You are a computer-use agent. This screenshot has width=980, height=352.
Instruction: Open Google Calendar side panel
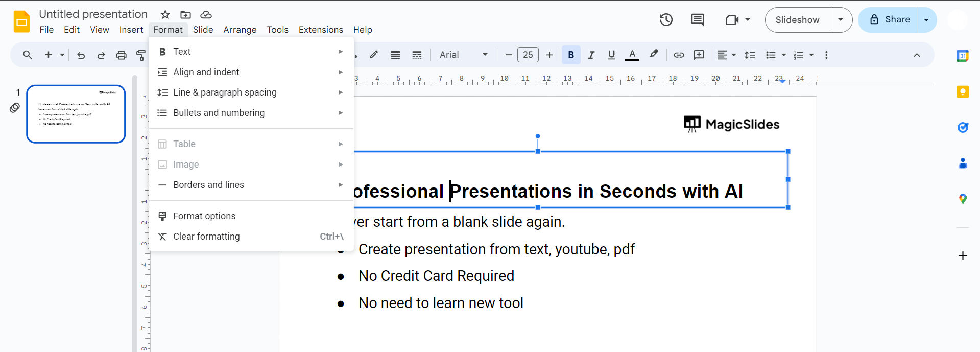963,56
